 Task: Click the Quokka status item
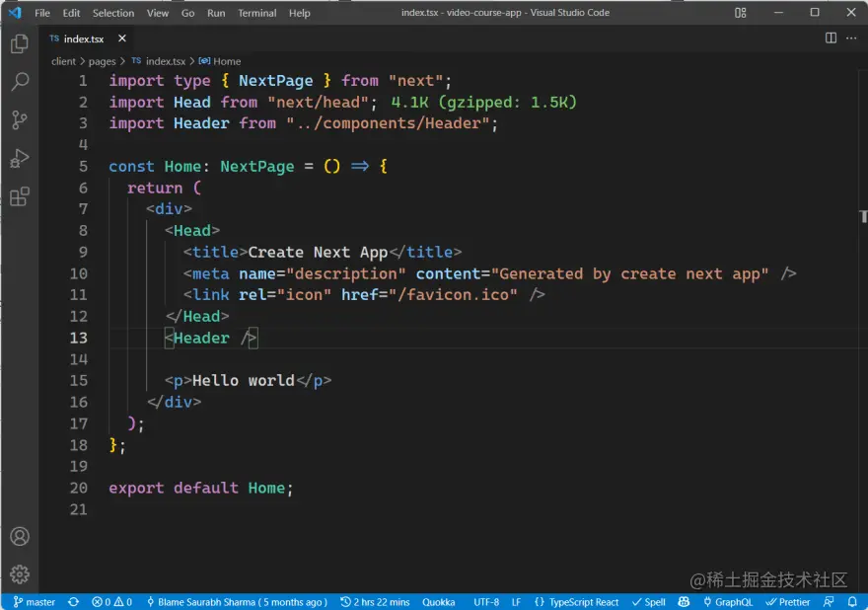[438, 602]
